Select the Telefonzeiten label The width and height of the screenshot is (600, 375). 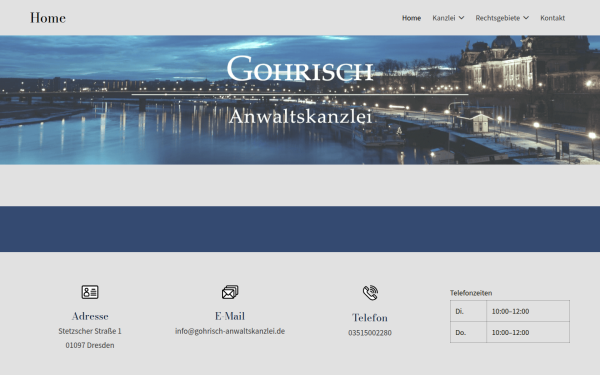click(471, 293)
